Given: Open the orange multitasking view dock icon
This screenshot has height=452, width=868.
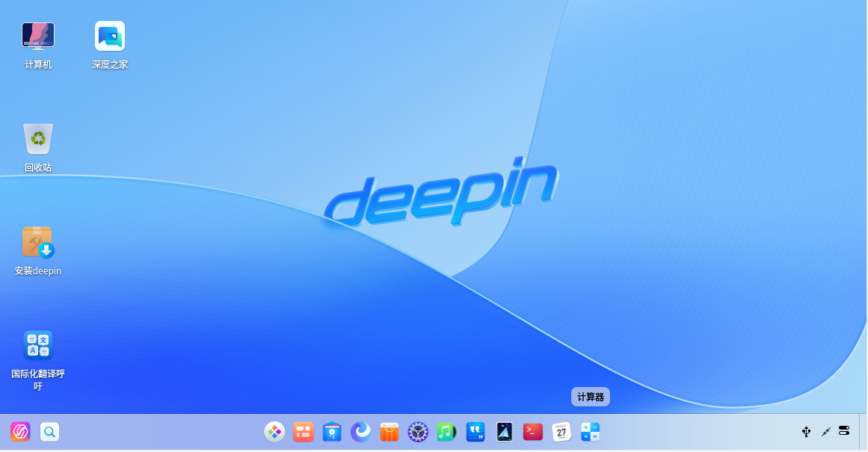Looking at the screenshot, I should [x=304, y=432].
